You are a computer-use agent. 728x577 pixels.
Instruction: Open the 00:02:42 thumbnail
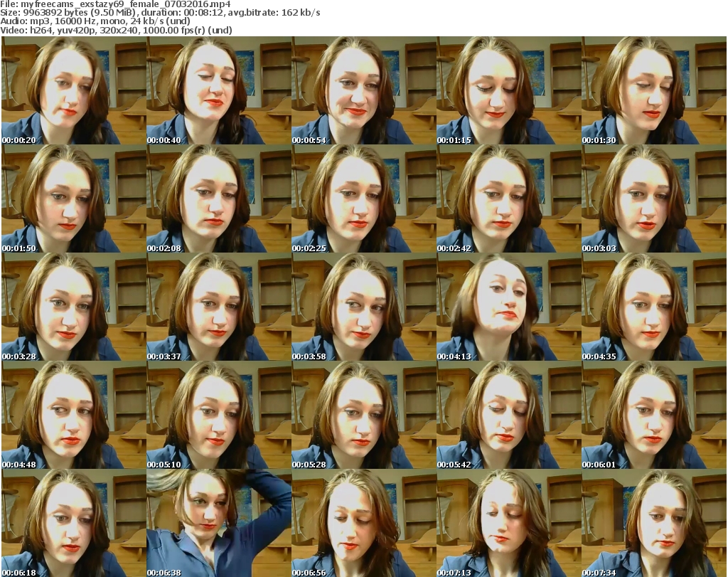(508, 198)
